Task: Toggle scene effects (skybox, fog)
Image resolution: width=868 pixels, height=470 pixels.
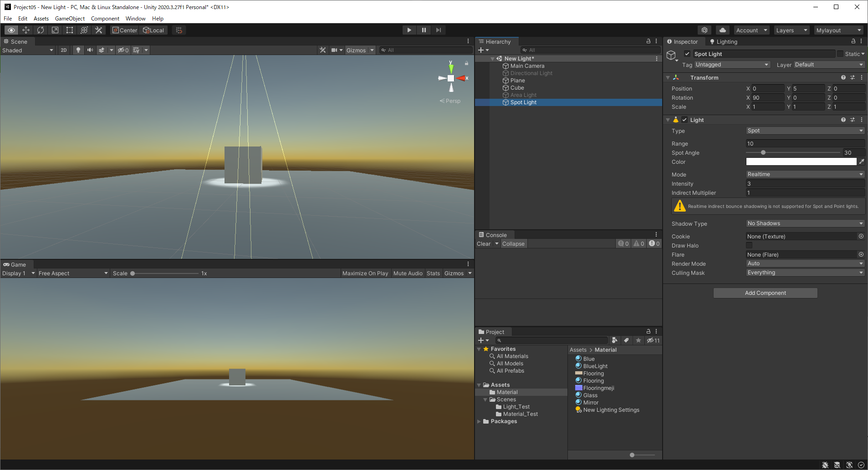Action: 102,50
